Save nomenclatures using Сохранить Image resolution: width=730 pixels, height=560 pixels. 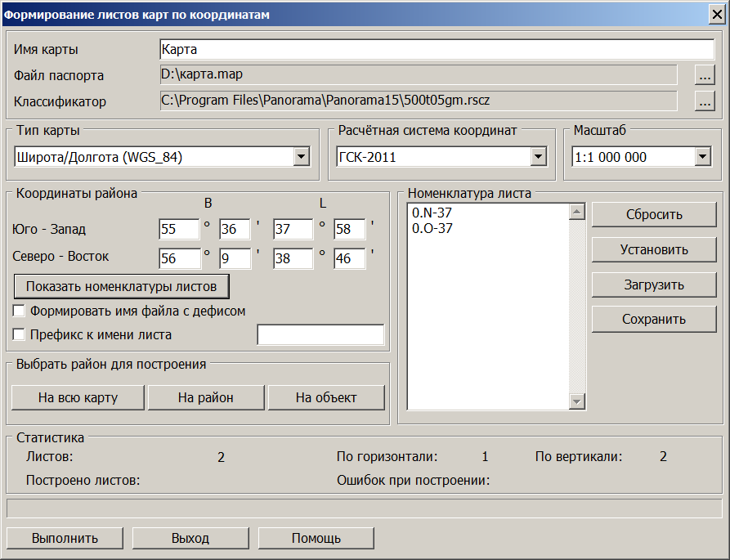pos(653,319)
